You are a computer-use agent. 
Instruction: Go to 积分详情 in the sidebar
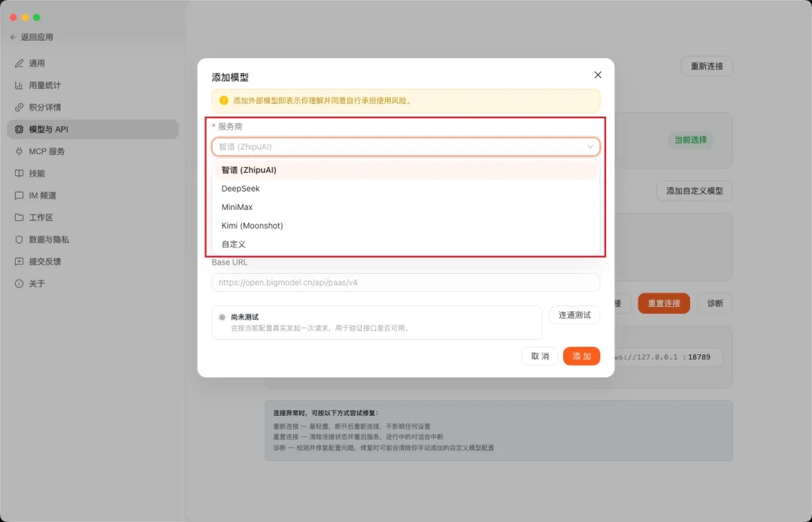click(92, 108)
